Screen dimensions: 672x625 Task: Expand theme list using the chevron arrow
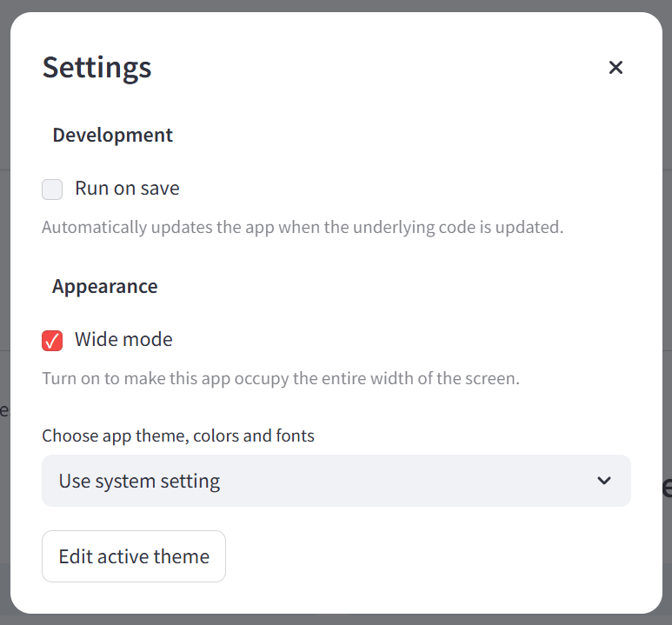[x=604, y=481]
